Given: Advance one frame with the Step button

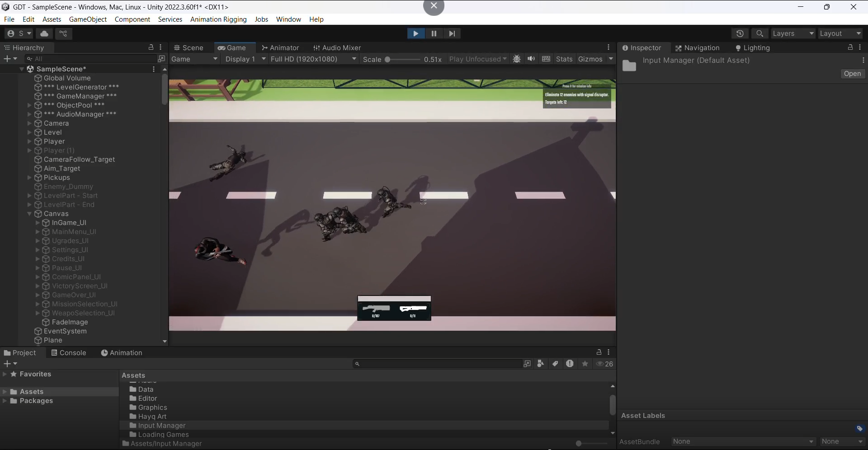Looking at the screenshot, I should (452, 33).
